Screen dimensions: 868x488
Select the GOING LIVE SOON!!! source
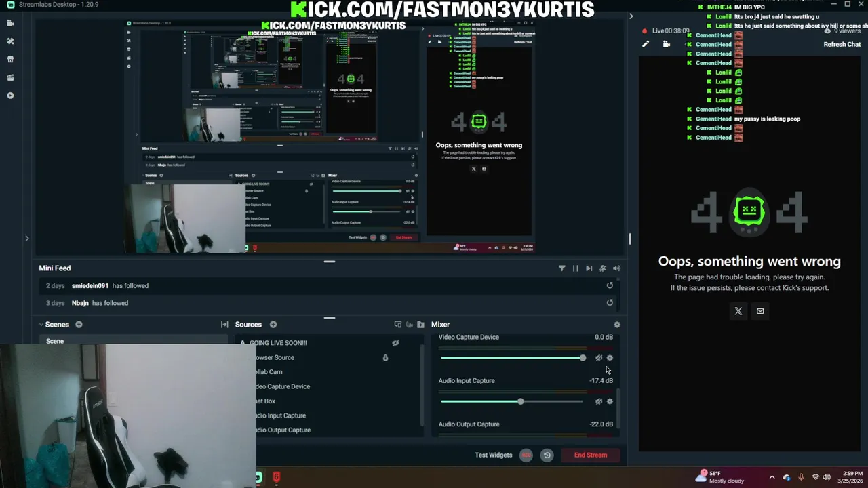pyautogui.click(x=278, y=343)
